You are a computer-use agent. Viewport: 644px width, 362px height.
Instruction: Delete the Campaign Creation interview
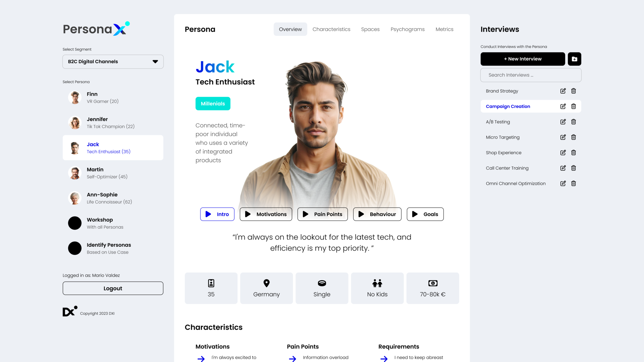pos(574,106)
